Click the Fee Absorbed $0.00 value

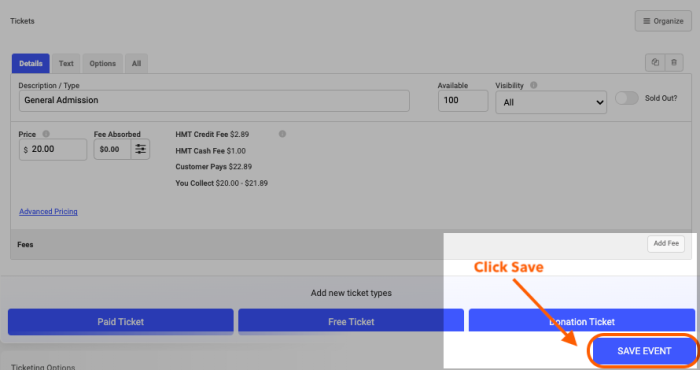coord(112,149)
